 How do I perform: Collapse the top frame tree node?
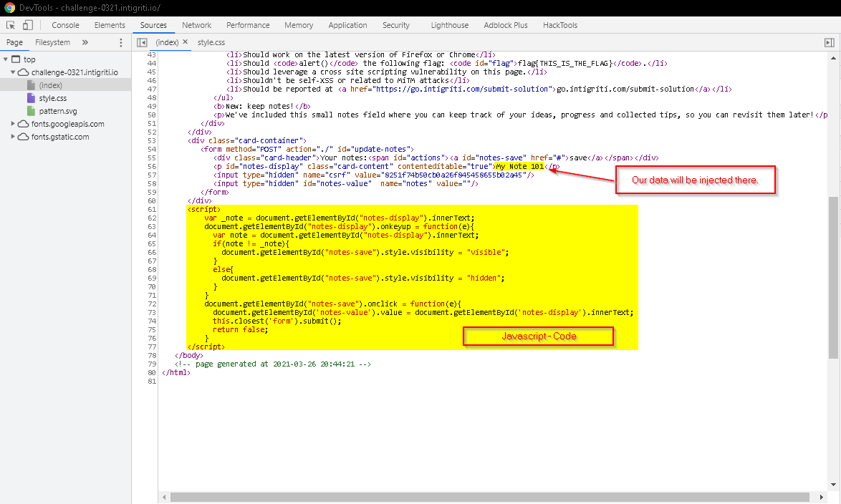(6, 59)
